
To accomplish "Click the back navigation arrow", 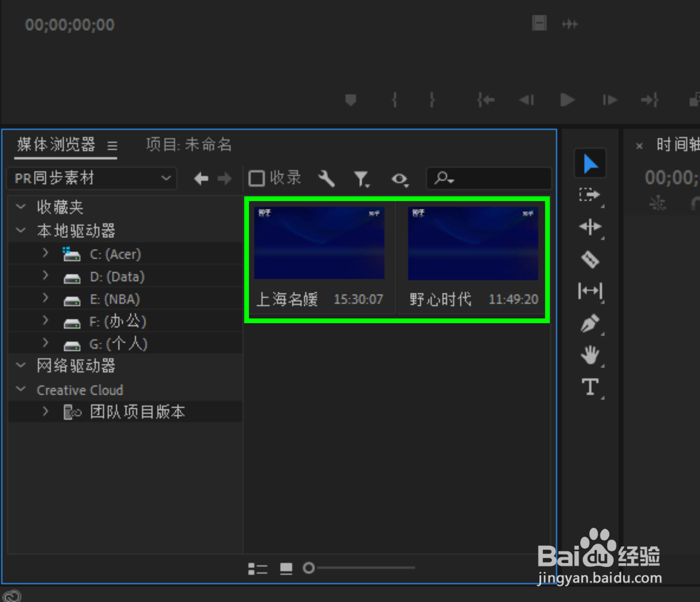I will [x=201, y=179].
